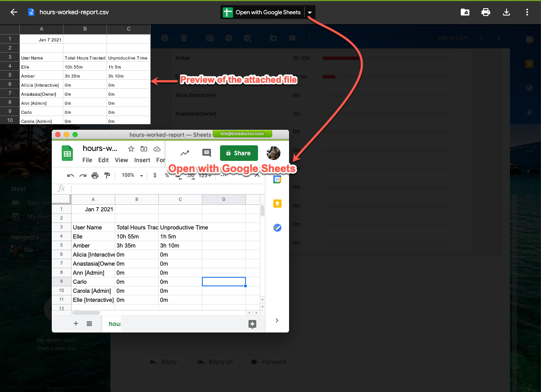Undo the last action in Sheets
The height and width of the screenshot is (392, 541).
point(71,176)
